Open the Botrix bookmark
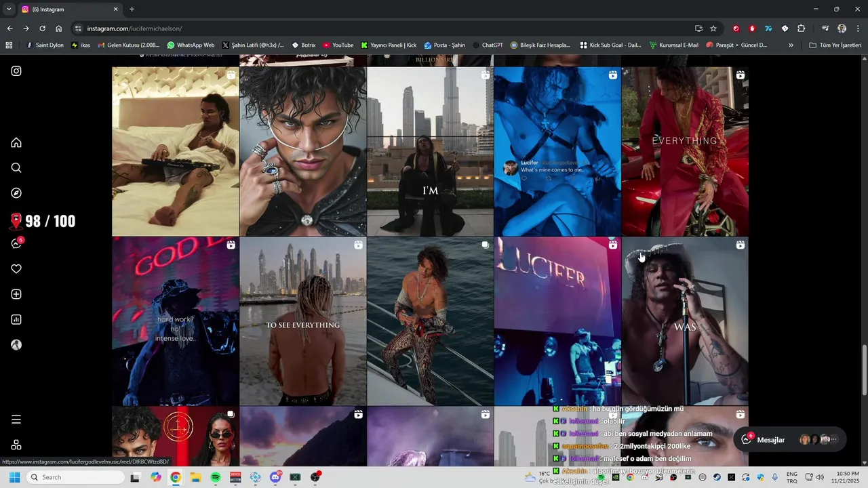 click(x=303, y=45)
